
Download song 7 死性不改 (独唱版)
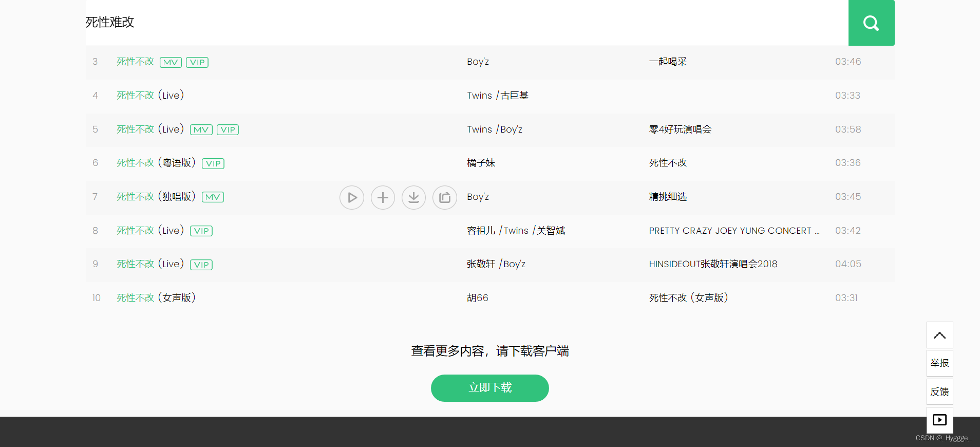click(413, 197)
